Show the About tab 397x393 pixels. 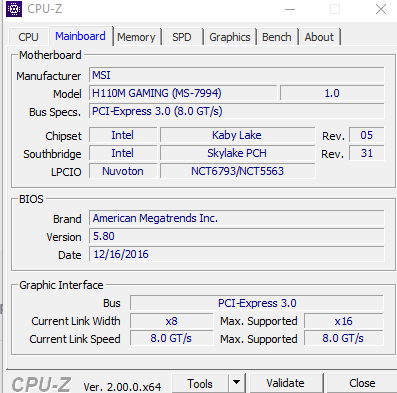[319, 37]
